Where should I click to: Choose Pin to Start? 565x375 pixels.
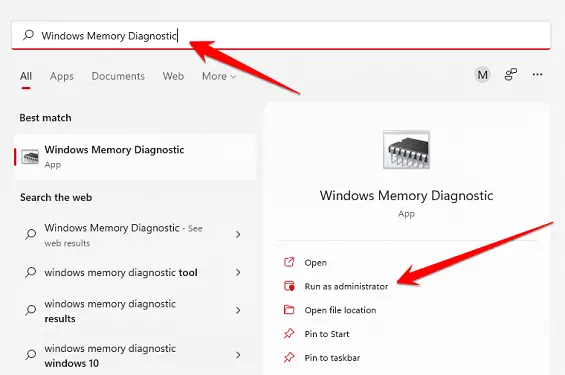[x=327, y=334]
